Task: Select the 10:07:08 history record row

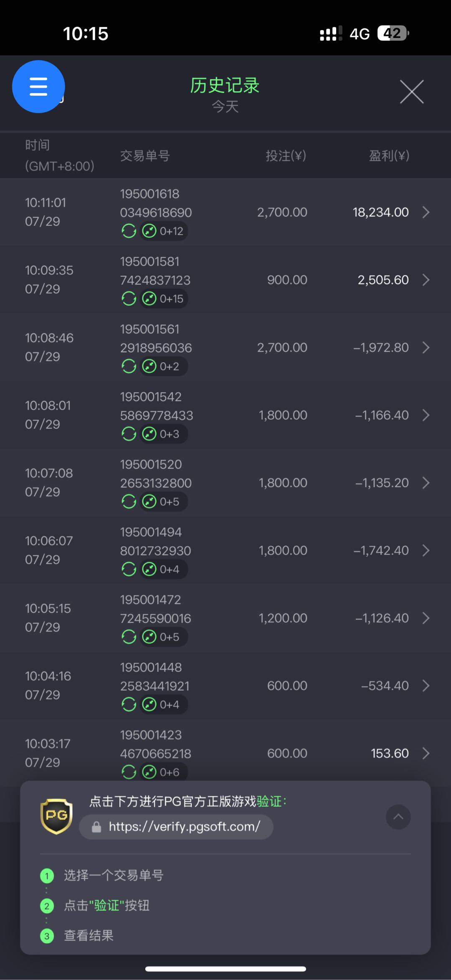Action: 225,483
